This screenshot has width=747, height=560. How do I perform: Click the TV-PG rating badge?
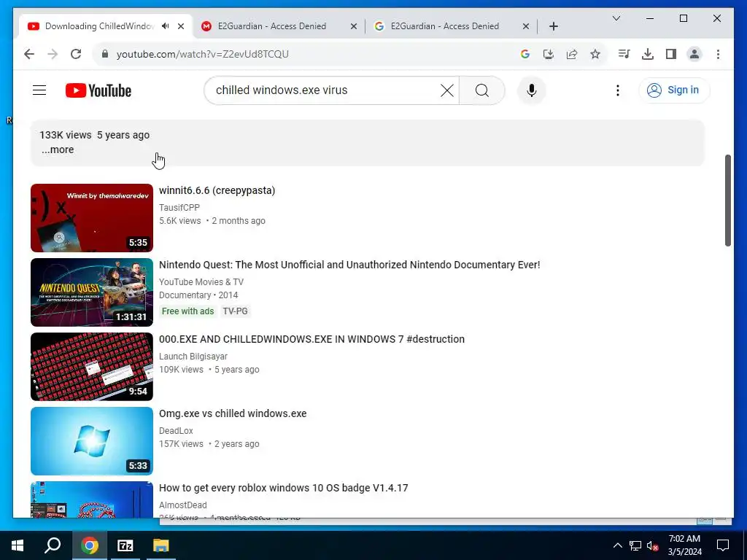pyautogui.click(x=236, y=311)
